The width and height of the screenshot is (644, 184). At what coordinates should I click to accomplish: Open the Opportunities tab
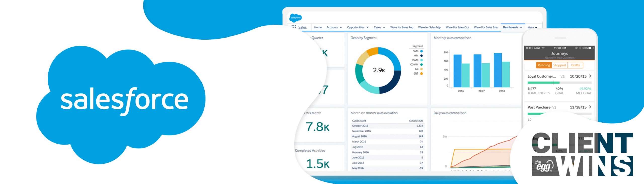[356, 27]
